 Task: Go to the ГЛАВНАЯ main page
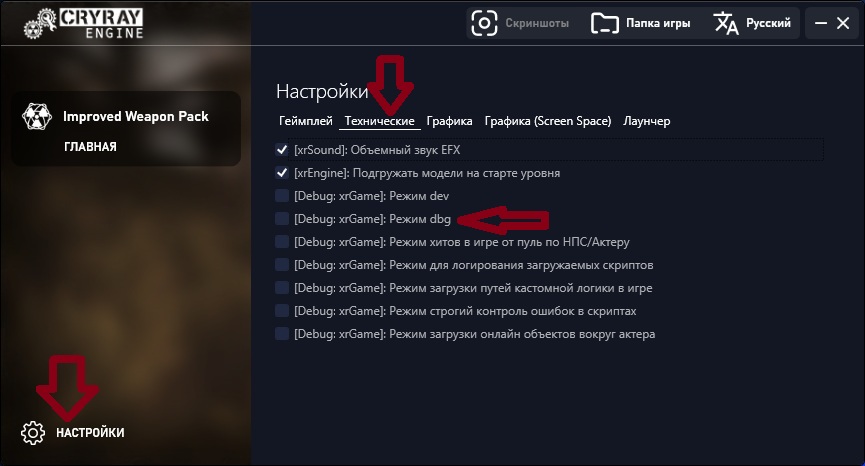coord(90,147)
